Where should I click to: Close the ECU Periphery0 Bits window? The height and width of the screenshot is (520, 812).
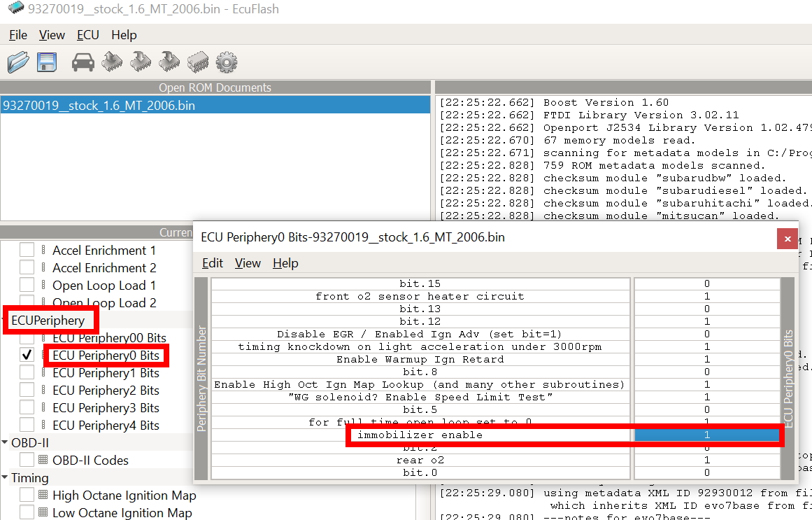pos(787,239)
